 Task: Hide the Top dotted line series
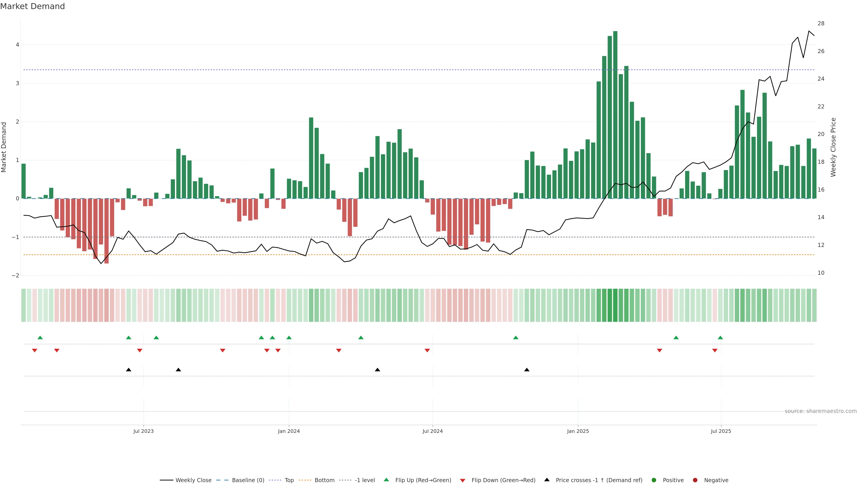[x=289, y=480]
